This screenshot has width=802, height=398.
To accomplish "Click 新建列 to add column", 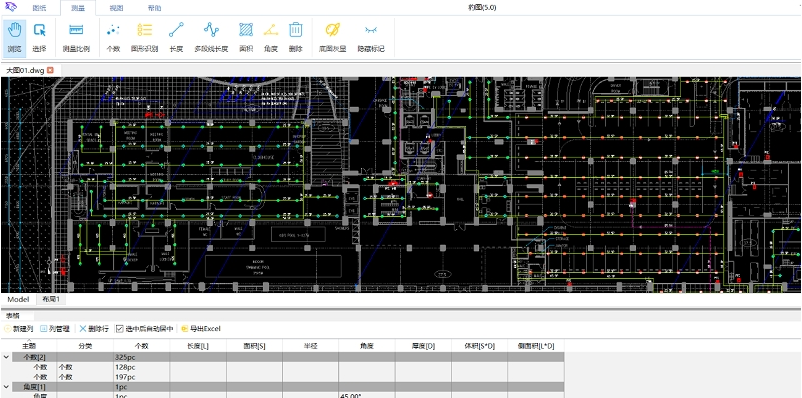I will click(19, 328).
